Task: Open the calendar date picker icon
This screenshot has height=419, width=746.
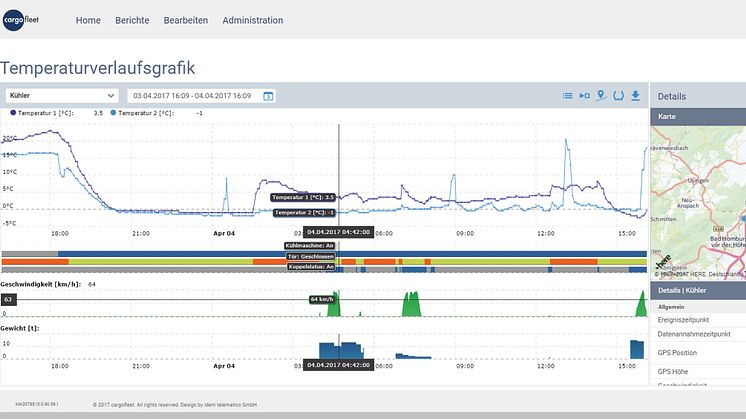Action: click(x=268, y=96)
